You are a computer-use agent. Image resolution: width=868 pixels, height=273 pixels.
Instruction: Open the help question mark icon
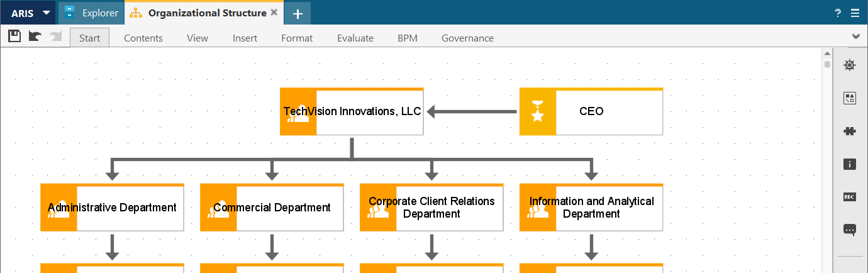[x=838, y=13]
